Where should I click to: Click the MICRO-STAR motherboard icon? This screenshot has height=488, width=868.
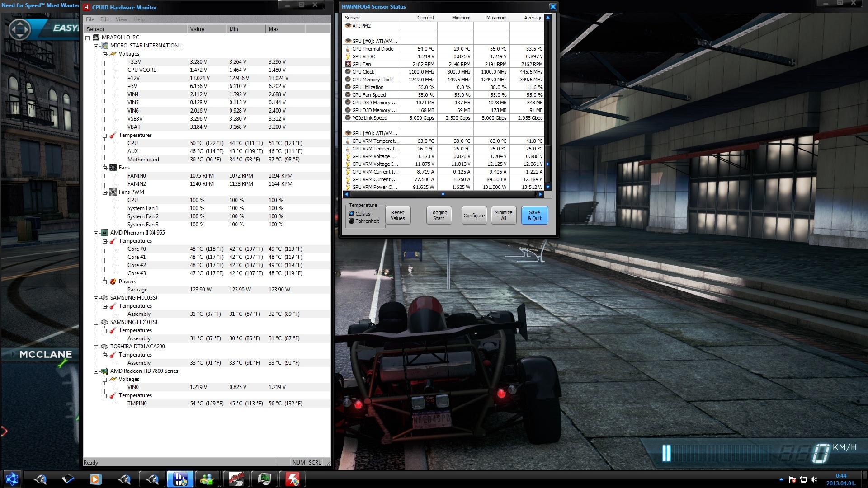pyautogui.click(x=104, y=46)
